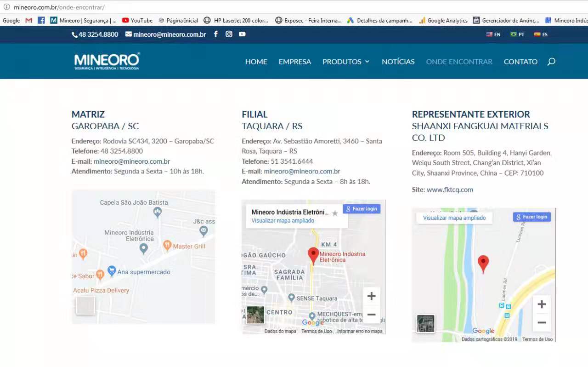Click Visualizar mapa ampliado in Shaanxi map
The image size is (588, 367).
click(x=454, y=218)
